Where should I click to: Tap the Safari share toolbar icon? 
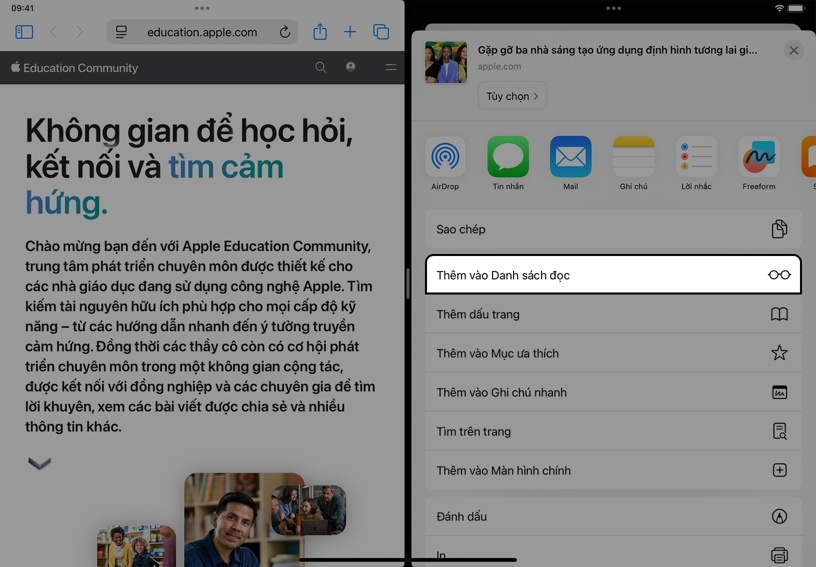coord(320,32)
